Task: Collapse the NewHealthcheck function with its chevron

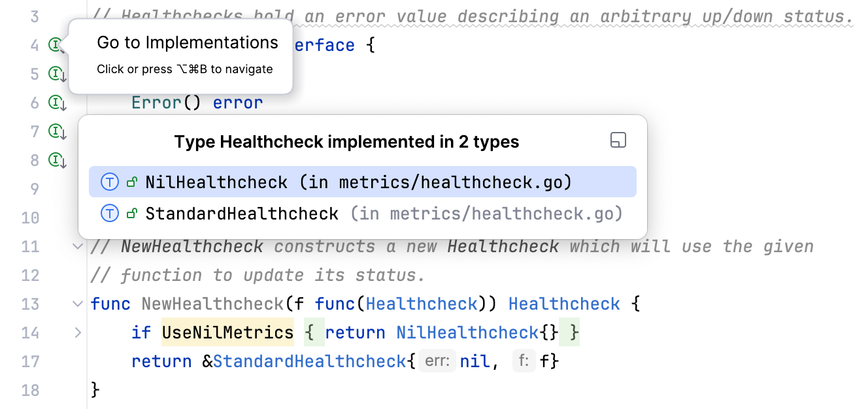Action: pyautogui.click(x=77, y=303)
